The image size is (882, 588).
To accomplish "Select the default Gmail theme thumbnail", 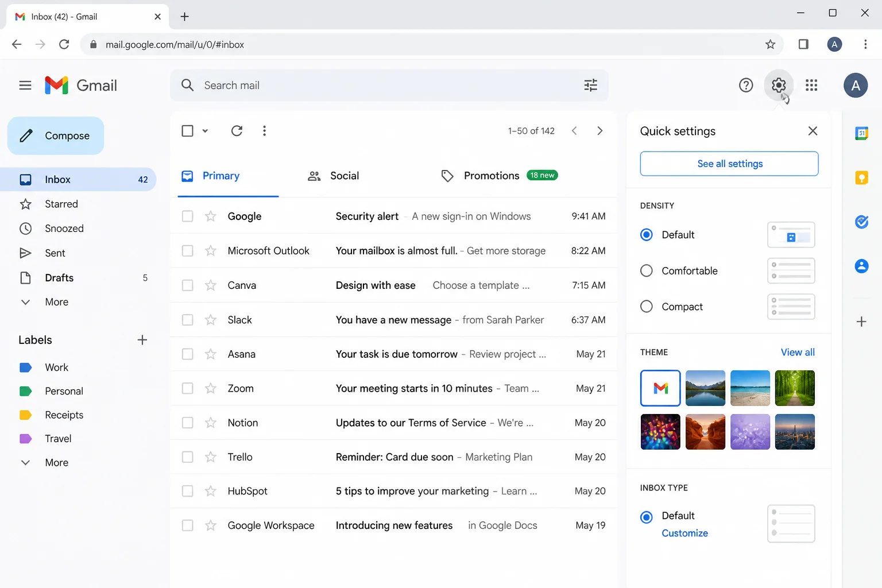I will coord(660,388).
